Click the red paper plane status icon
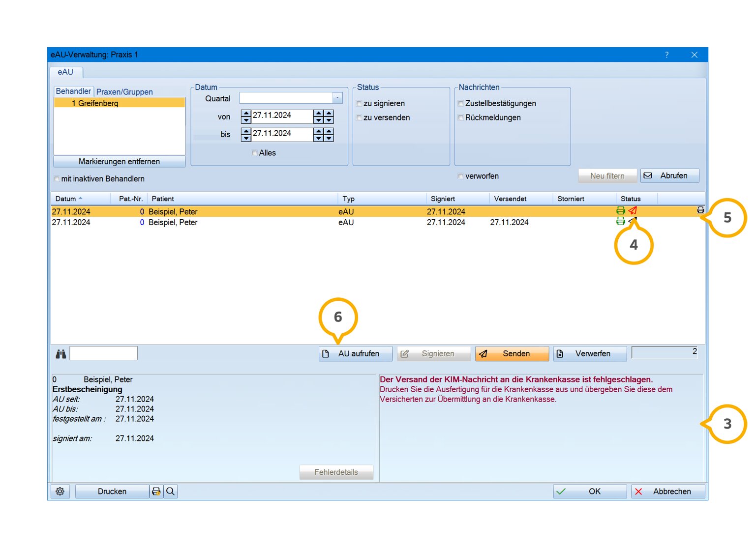Viewport: 756px width, 548px height. (x=633, y=211)
